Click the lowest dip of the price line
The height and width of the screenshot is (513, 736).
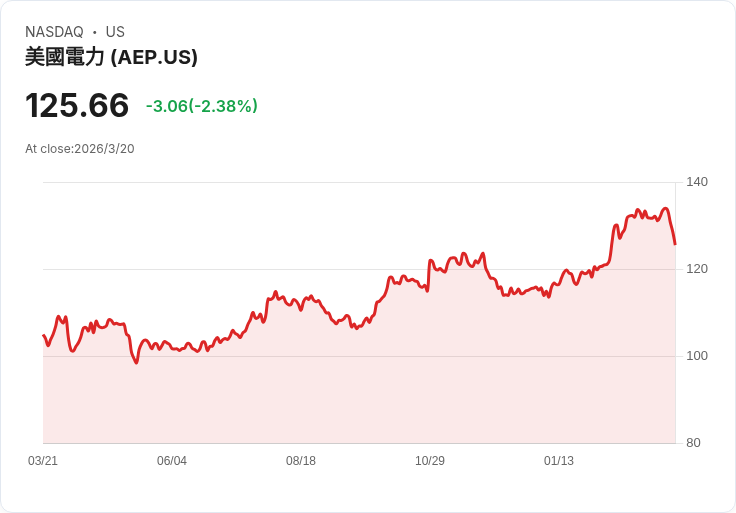click(136, 362)
